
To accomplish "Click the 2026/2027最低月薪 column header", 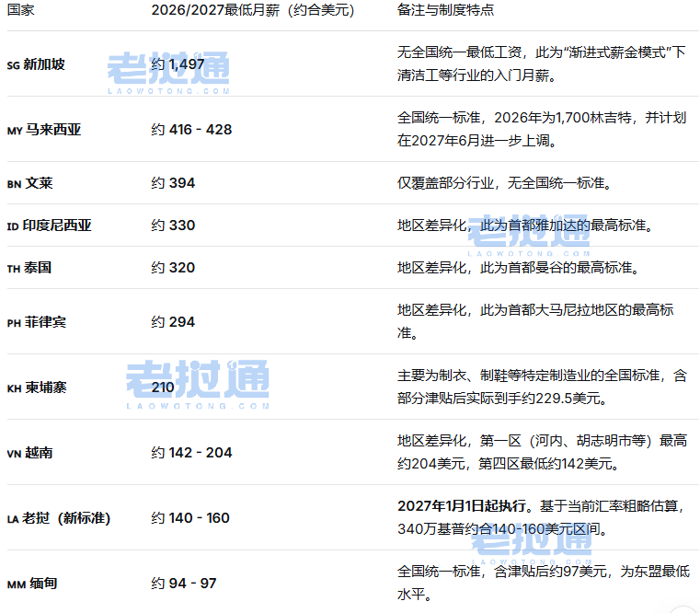I will click(x=253, y=10).
